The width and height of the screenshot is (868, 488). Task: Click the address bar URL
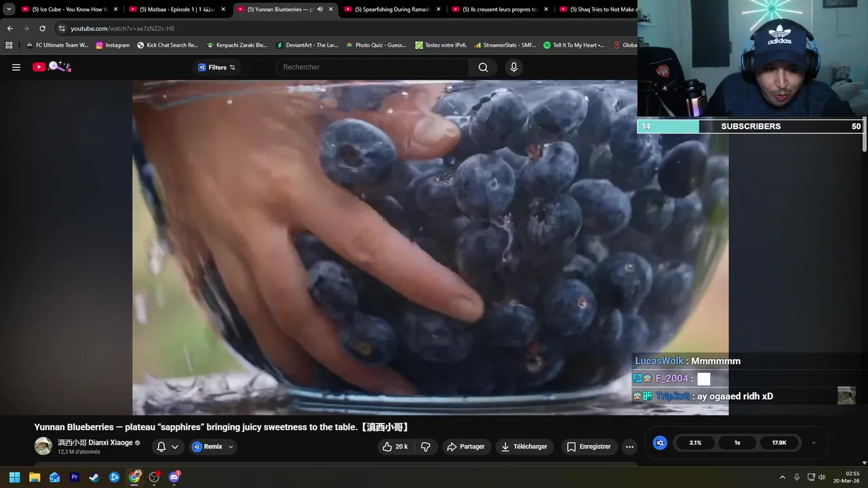pyautogui.click(x=123, y=28)
